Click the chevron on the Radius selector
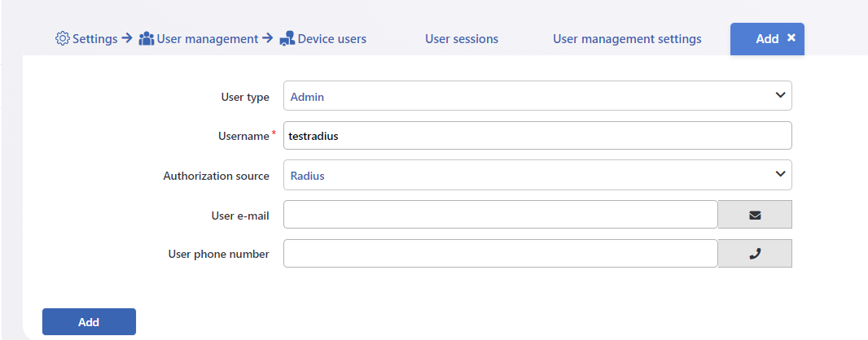The image size is (868, 340). point(780,173)
